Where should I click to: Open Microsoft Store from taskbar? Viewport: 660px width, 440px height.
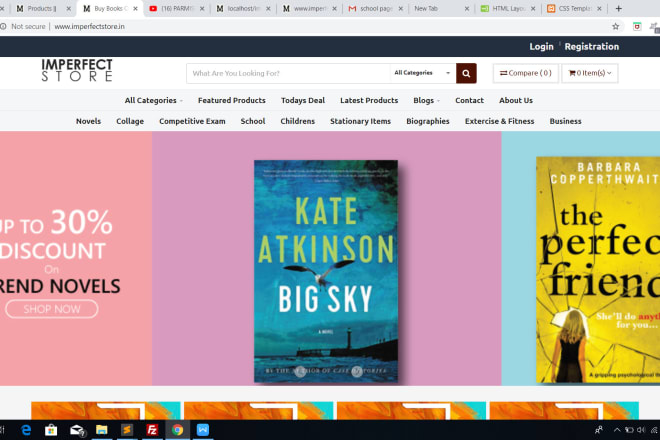pos(51,430)
